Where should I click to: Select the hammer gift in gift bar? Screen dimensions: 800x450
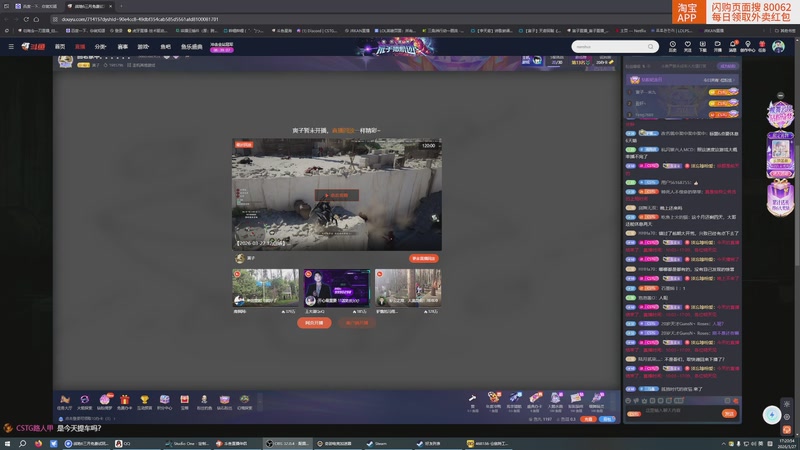pos(472,402)
